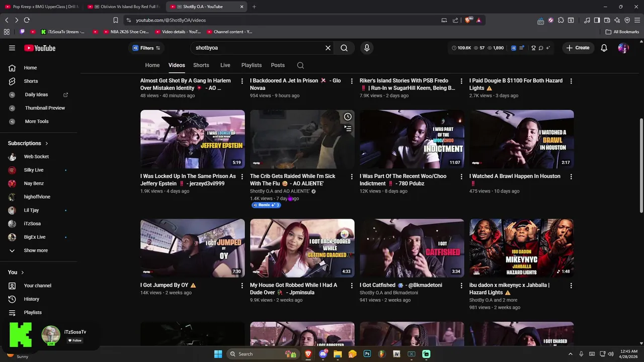644x362 pixels.
Task: Open the notifications bell
Action: pos(604,48)
